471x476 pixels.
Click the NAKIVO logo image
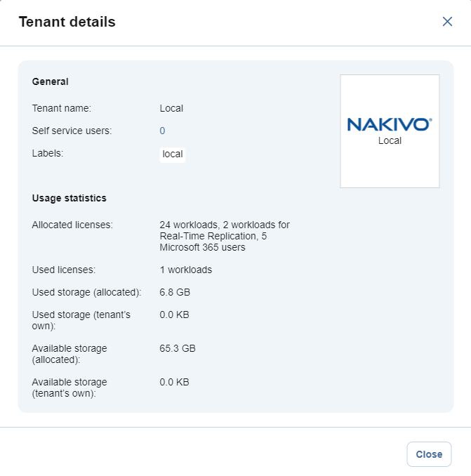[390, 125]
